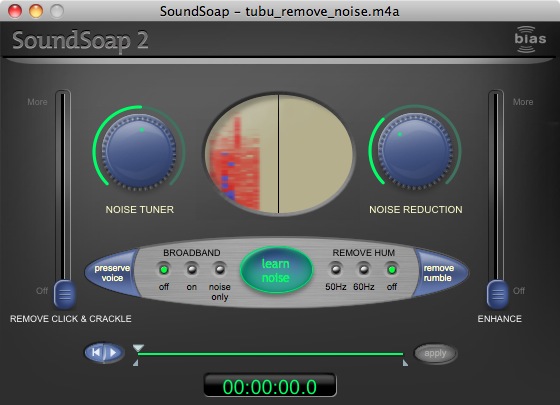Click the More label above the Click & Crackle slider
Screen dimensions: 560x405
tap(37, 102)
